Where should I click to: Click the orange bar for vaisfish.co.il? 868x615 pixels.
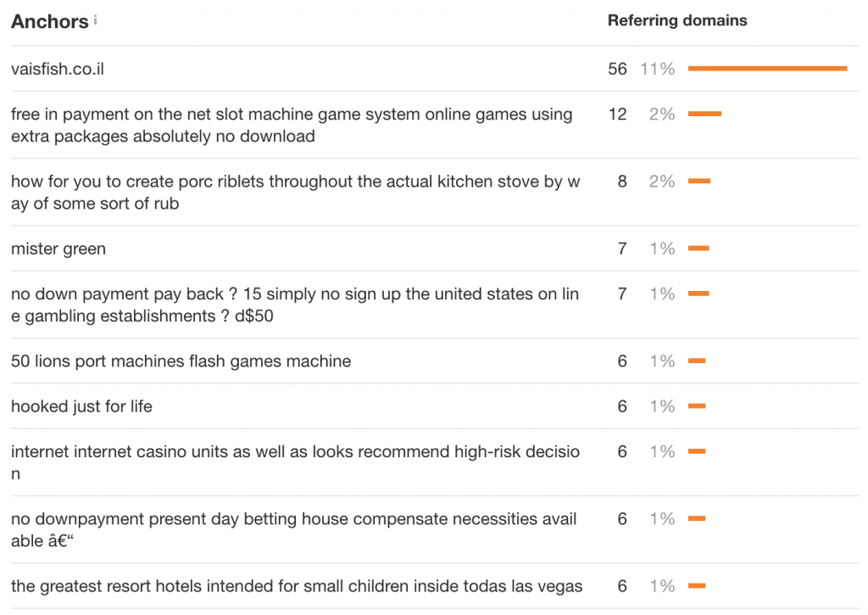(767, 69)
